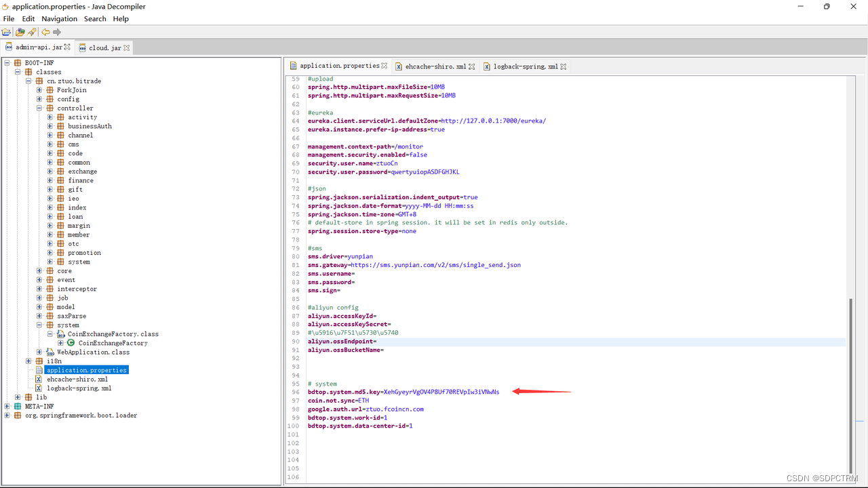The width and height of the screenshot is (868, 488).
Task: Expand the org.springframework.boot.loader node
Action: click(7, 415)
